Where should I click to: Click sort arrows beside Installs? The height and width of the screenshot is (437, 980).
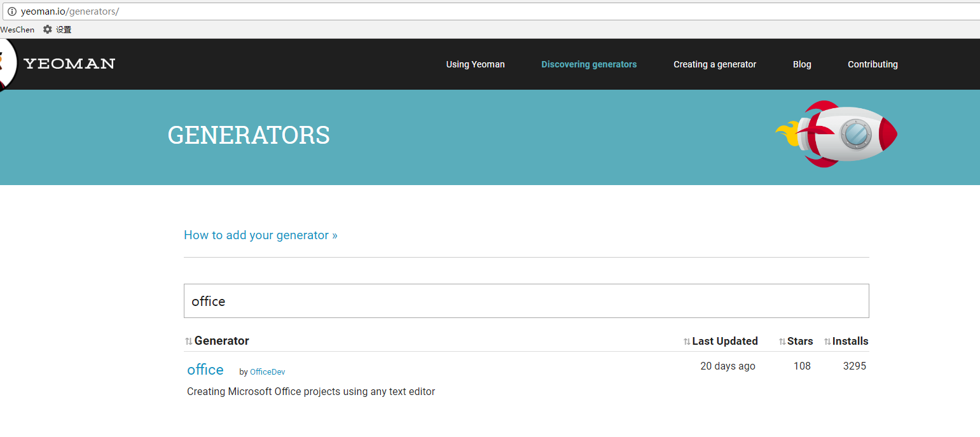click(827, 342)
